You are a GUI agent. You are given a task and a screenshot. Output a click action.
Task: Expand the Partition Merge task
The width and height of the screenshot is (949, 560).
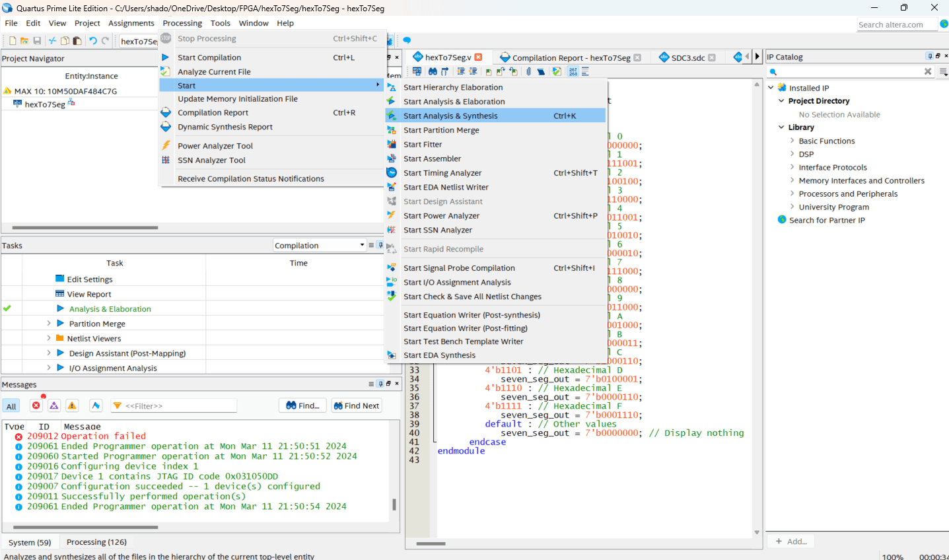click(49, 324)
